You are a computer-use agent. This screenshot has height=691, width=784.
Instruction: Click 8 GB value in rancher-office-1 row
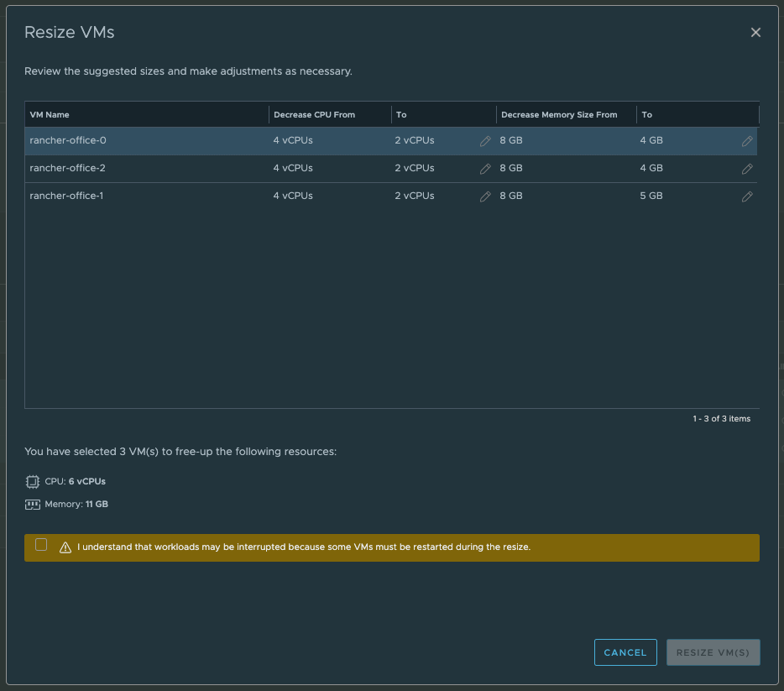point(511,196)
